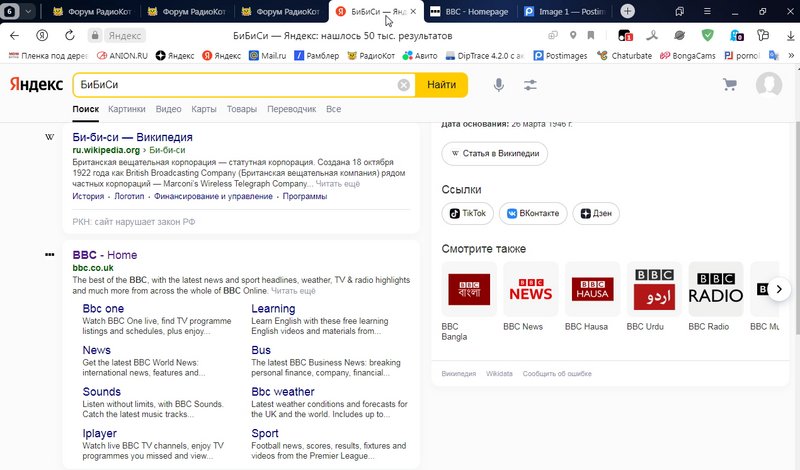
Task: Open the BBC - Home result link
Action: point(105,255)
